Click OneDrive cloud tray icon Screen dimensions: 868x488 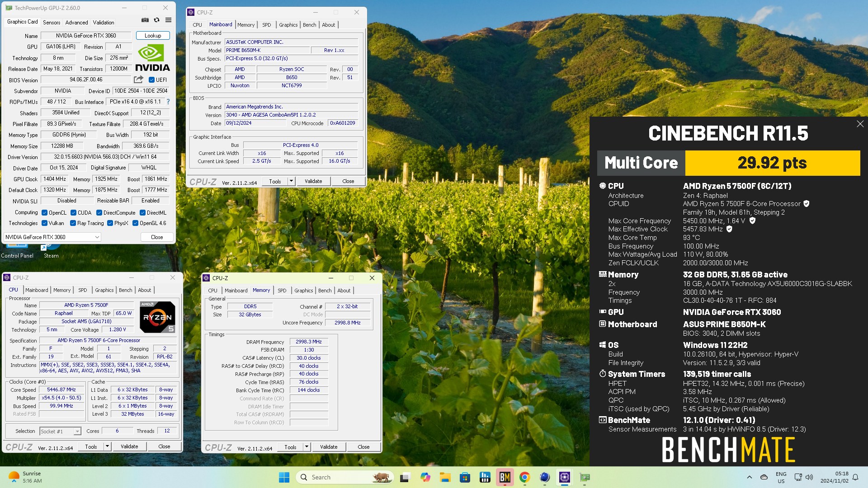(764, 477)
